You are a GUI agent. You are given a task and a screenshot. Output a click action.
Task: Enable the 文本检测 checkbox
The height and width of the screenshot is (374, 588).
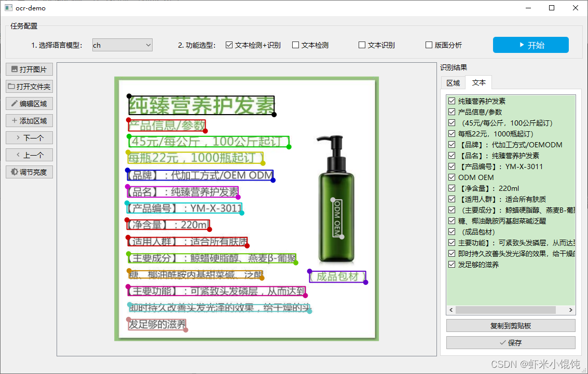(x=296, y=45)
